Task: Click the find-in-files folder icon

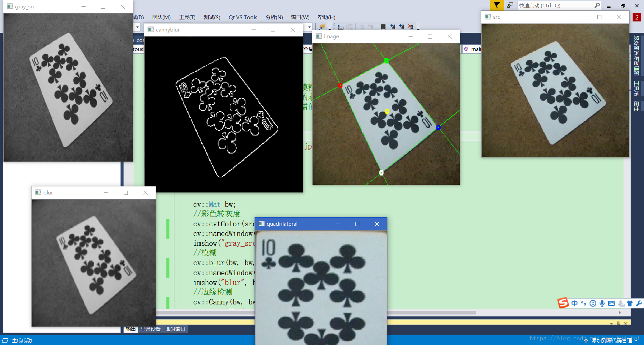Action: [x=322, y=27]
